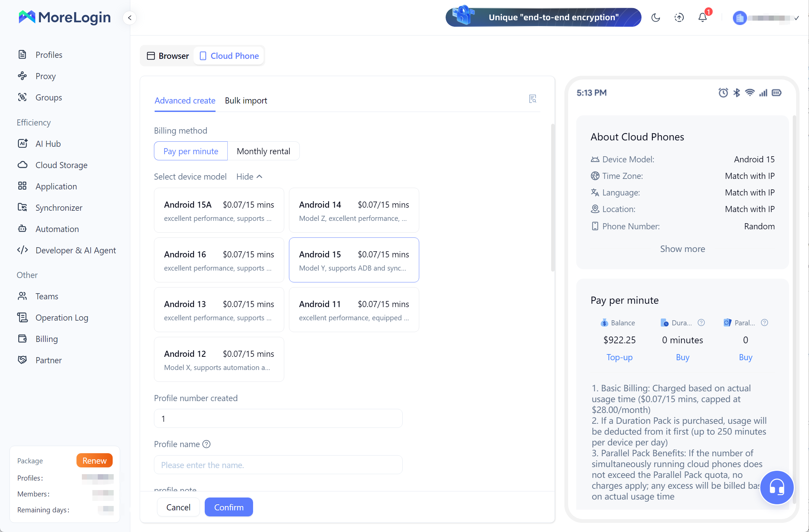809x532 pixels.
Task: Select the Android 15 device model card
Action: (354, 260)
